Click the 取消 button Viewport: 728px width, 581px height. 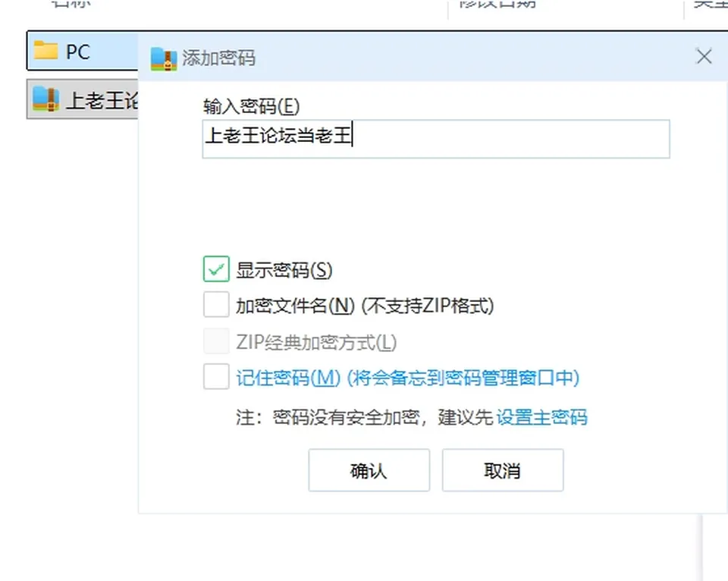pyautogui.click(x=503, y=470)
